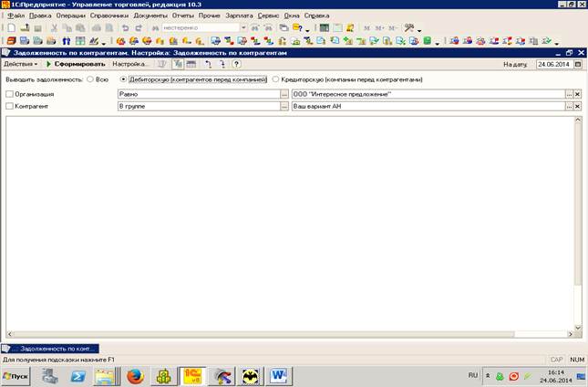Screen dimensions: 588x387
Task: Click the RU language indicator in tray
Action: tap(473, 375)
